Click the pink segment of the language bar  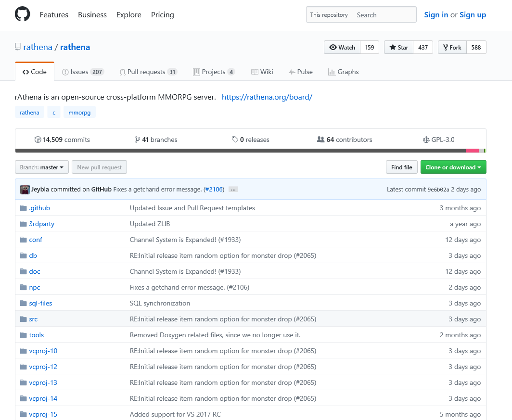click(472, 151)
